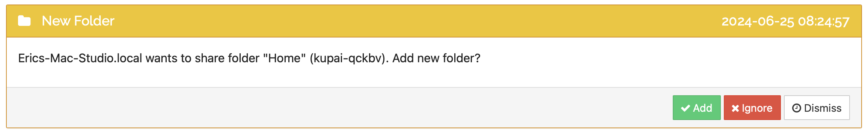
Task: Click the Erics-Mac-Studio.local device name
Action: 80,58
